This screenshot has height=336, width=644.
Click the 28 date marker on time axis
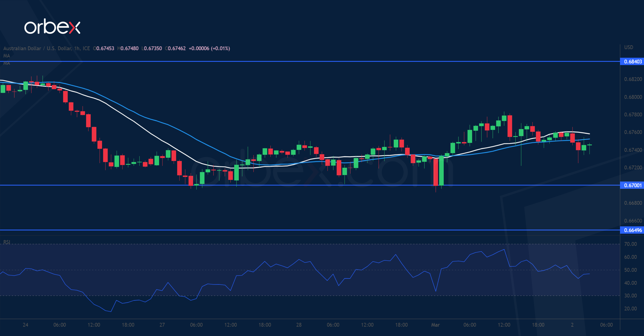(x=299, y=325)
